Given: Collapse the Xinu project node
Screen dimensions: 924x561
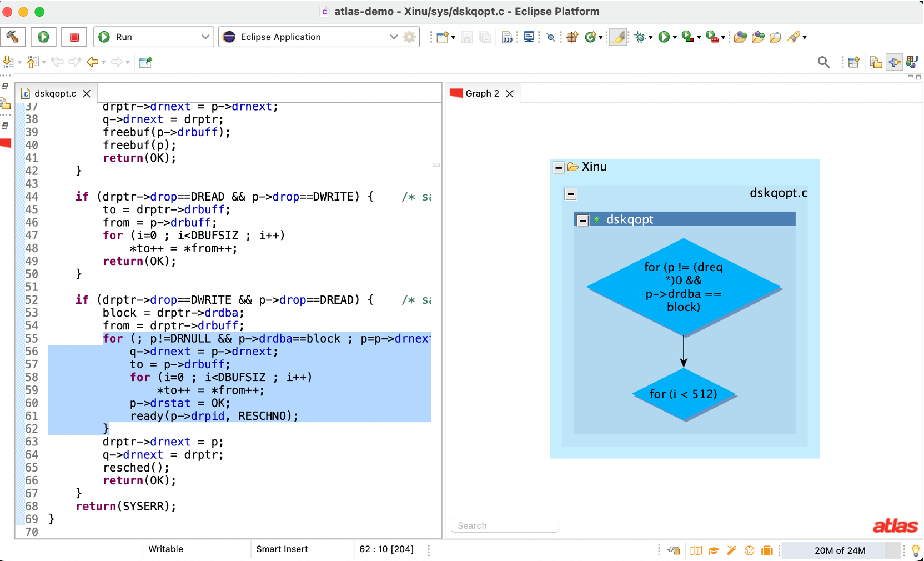Looking at the screenshot, I should pos(559,167).
